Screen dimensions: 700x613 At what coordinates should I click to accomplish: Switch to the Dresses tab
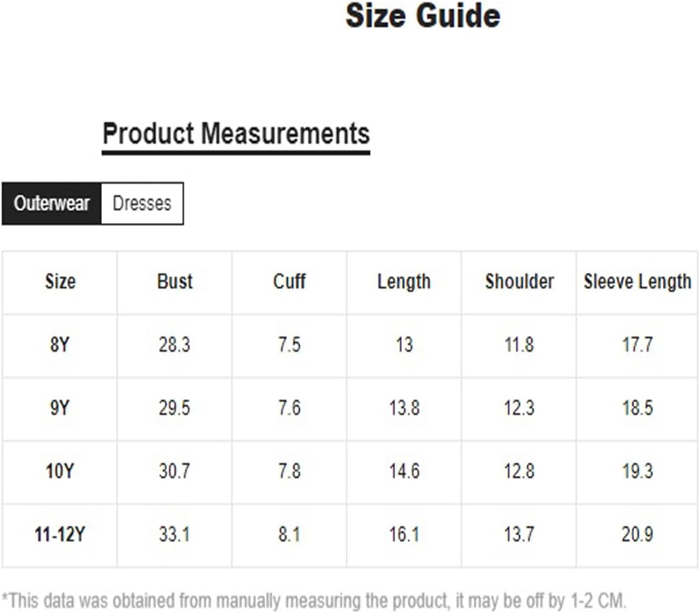(142, 204)
